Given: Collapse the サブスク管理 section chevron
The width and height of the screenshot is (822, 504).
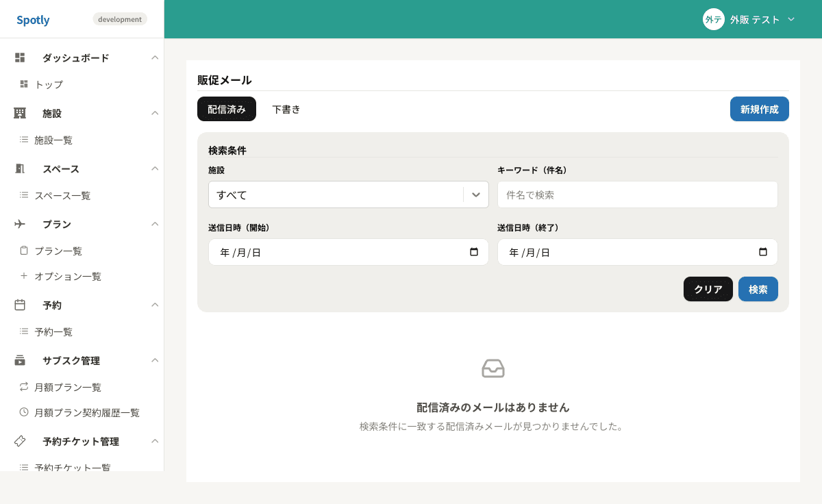Looking at the screenshot, I should tap(155, 360).
